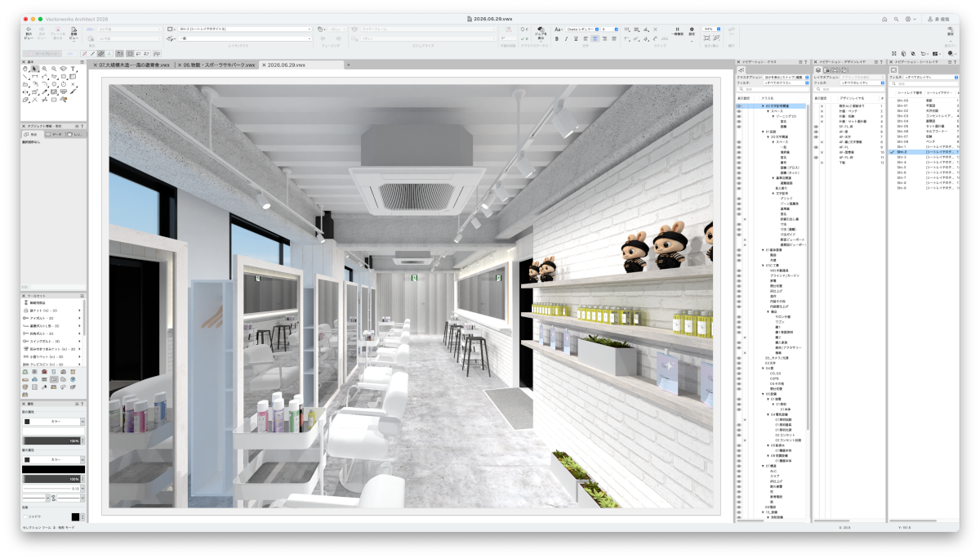Select the Flyover tool in Basic palette
This screenshot has height=559, width=980.
[x=63, y=69]
